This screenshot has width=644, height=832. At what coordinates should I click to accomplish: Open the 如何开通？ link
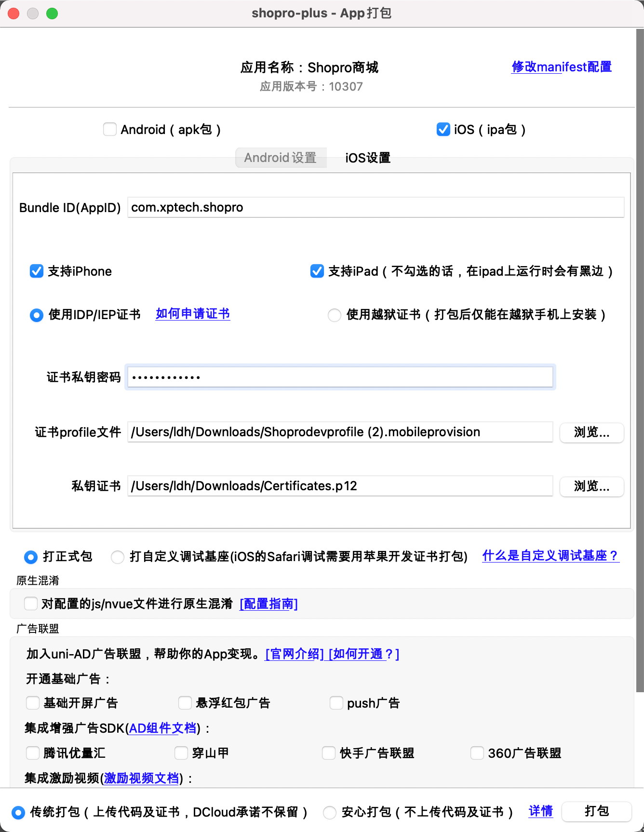[x=364, y=654]
